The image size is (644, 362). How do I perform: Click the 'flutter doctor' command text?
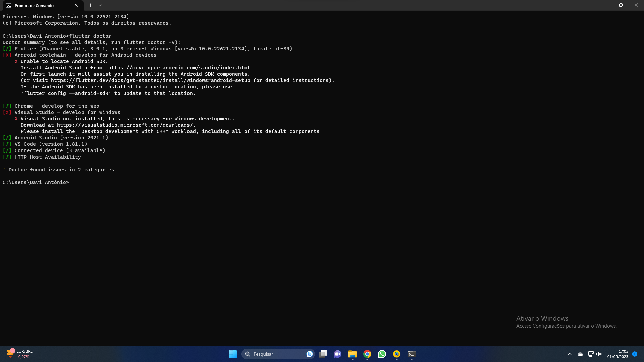coord(90,36)
